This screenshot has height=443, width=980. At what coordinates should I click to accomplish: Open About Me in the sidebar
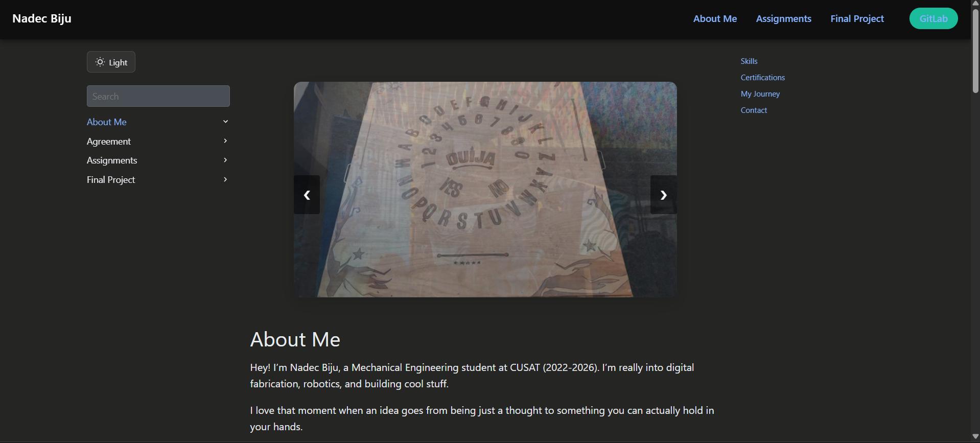click(x=107, y=122)
